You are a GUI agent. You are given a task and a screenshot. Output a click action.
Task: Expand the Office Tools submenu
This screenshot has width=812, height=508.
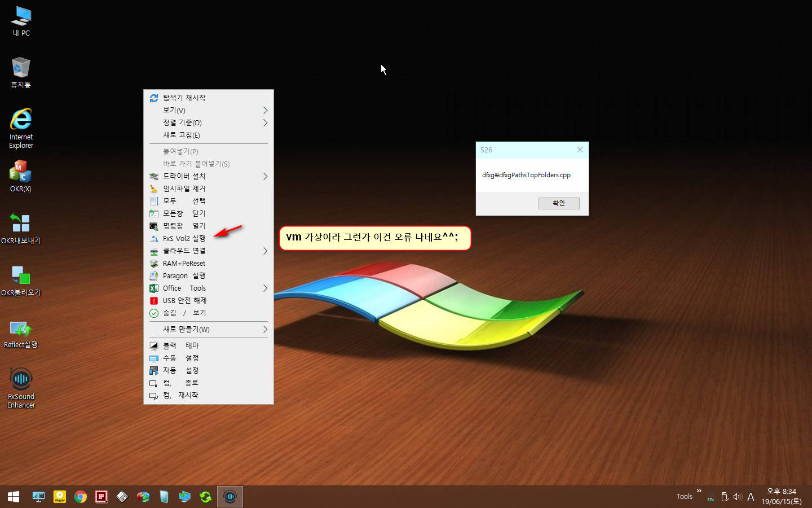pyautogui.click(x=209, y=288)
